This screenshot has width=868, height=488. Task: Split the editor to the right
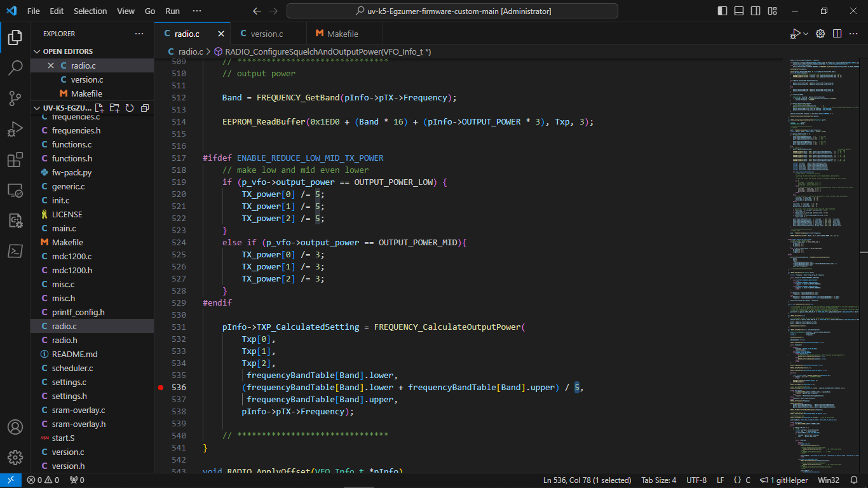tap(837, 34)
